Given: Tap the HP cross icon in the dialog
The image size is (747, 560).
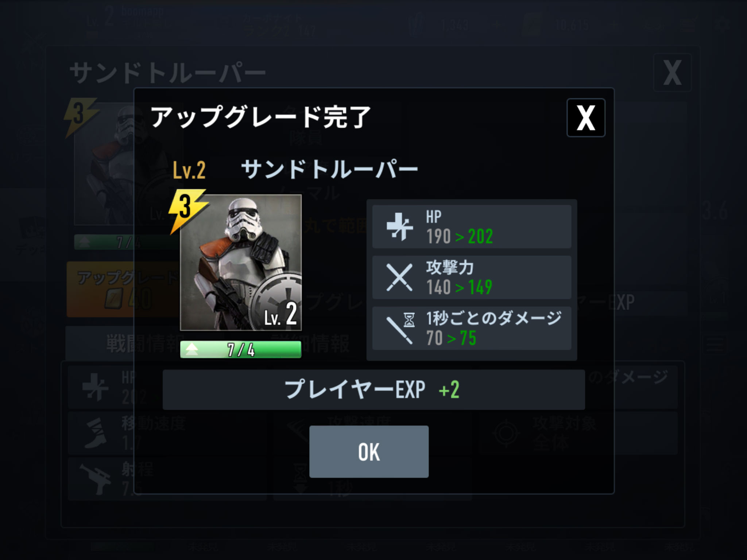Looking at the screenshot, I should coord(399,226).
